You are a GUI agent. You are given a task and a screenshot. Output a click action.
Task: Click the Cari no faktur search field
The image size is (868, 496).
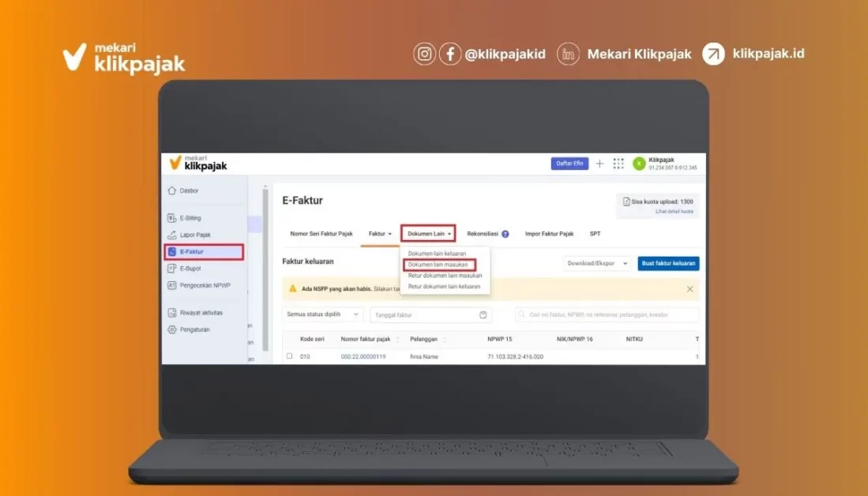coord(607,314)
